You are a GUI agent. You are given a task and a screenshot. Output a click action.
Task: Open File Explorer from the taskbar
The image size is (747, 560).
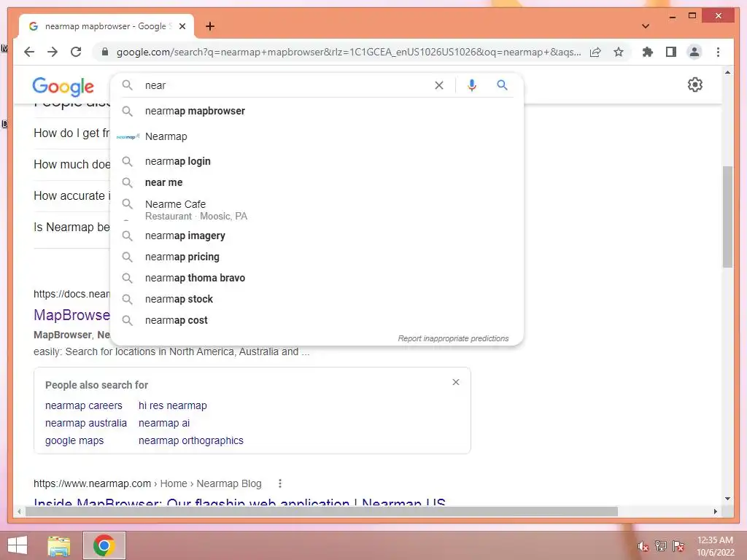pyautogui.click(x=59, y=545)
